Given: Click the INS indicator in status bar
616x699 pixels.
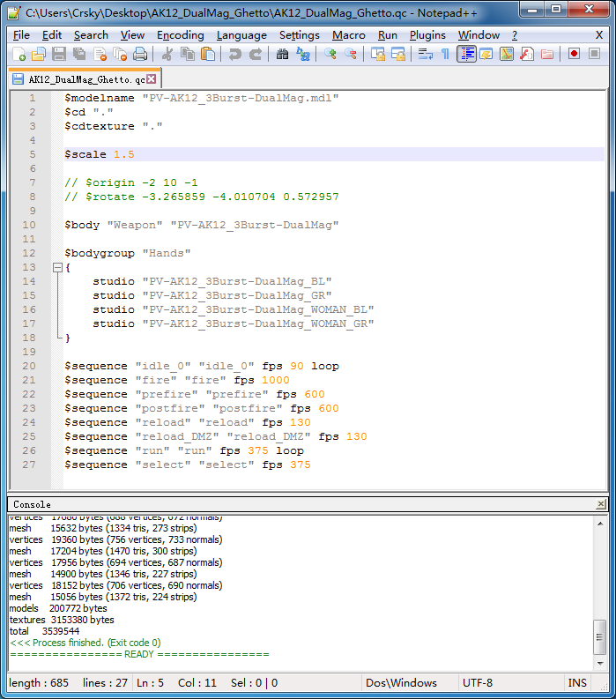Looking at the screenshot, I should coord(577,683).
